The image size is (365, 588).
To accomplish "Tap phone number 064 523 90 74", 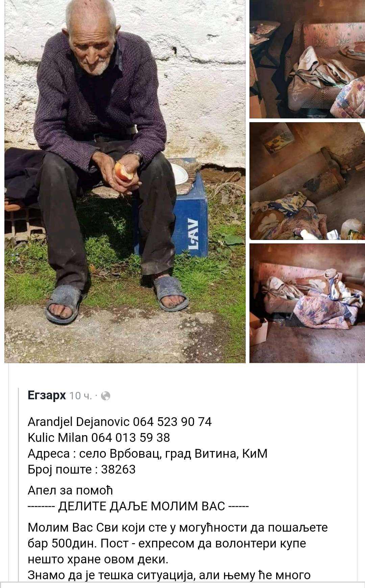I will tap(172, 422).
